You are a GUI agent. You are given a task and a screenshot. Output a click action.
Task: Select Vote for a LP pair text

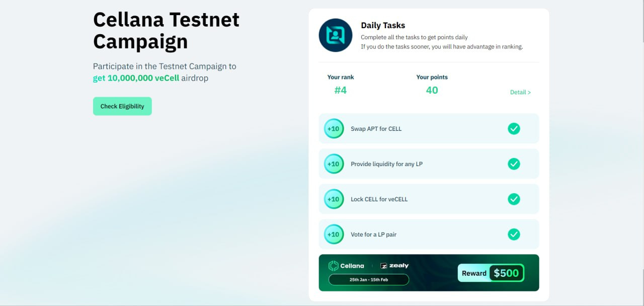(373, 235)
